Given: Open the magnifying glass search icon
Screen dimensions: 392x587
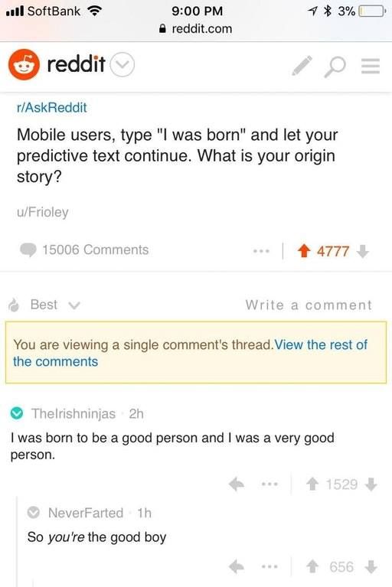Looking at the screenshot, I should click(335, 67).
